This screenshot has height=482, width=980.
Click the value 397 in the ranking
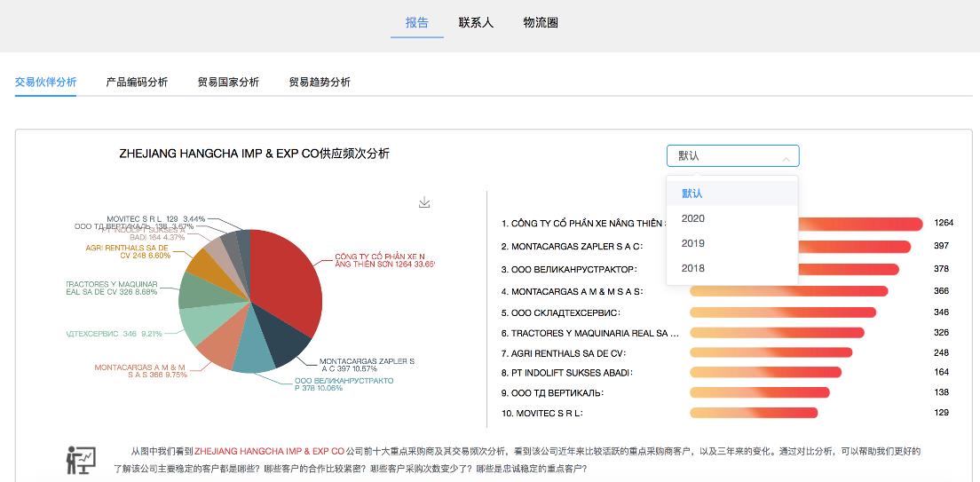click(x=941, y=246)
